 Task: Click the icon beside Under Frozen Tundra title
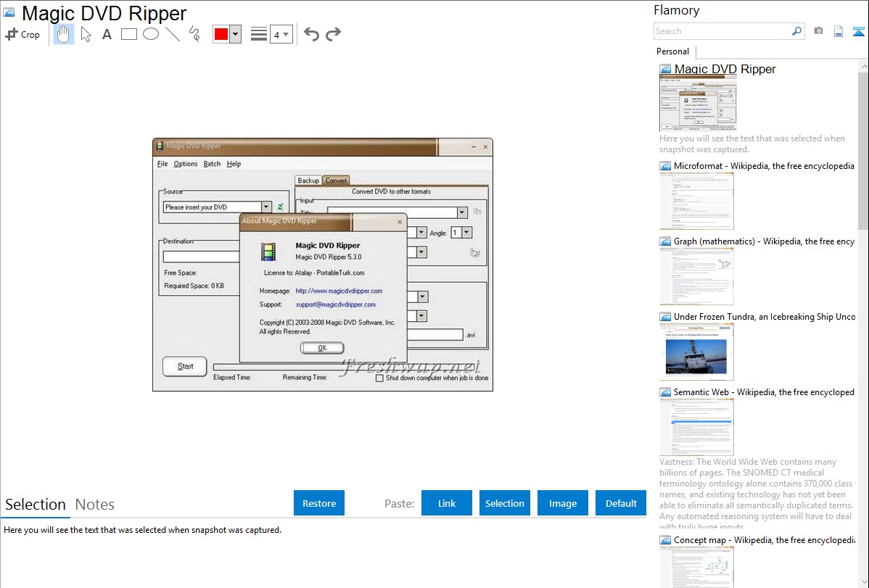click(x=665, y=317)
